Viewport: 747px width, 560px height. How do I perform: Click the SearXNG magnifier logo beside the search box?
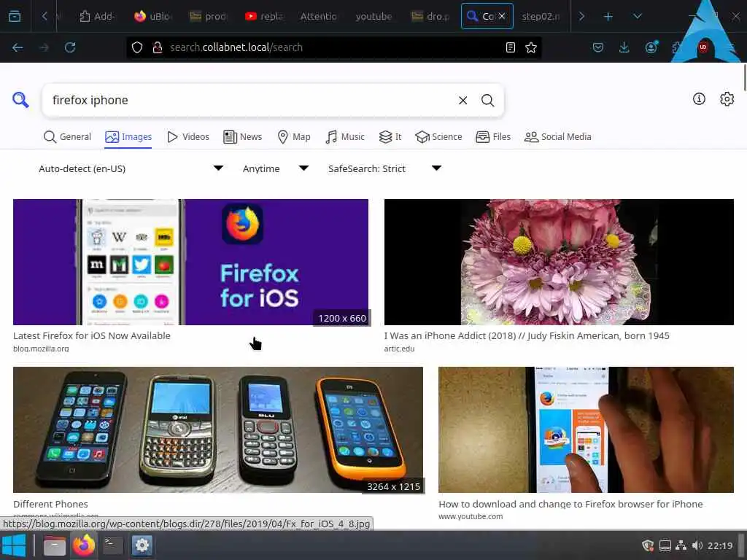(x=20, y=100)
